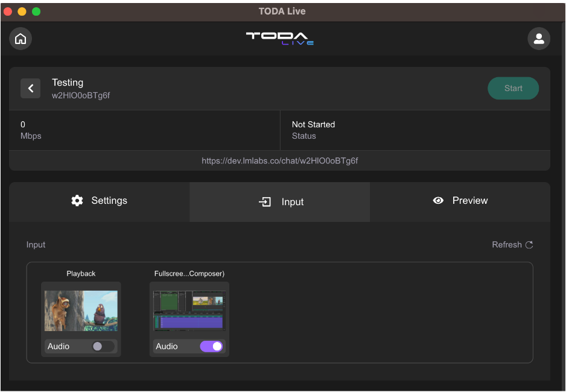Select the Input tab
Image resolution: width=566 pixels, height=392 pixels.
point(280,201)
